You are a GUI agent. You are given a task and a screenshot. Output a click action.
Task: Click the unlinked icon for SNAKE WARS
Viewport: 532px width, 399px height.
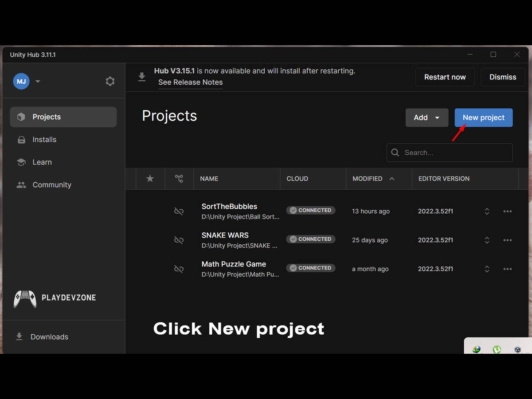click(x=179, y=240)
